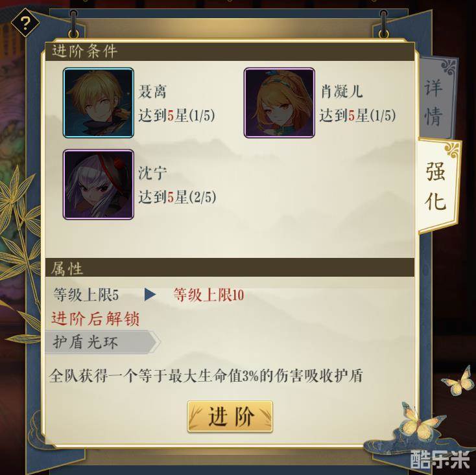Click the 进阶后解锁 red label
Viewport: 476px width, 475px height.
pyautogui.click(x=95, y=319)
